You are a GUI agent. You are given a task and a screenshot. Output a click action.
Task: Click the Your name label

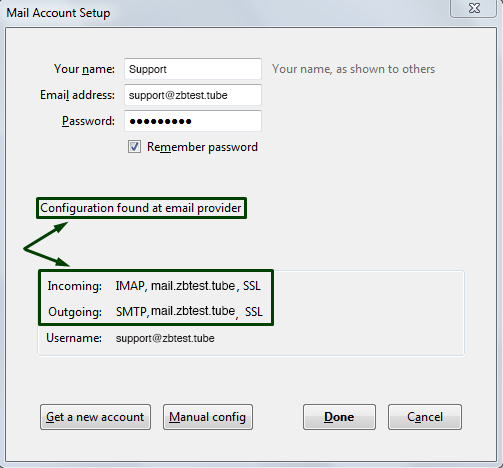click(x=84, y=69)
